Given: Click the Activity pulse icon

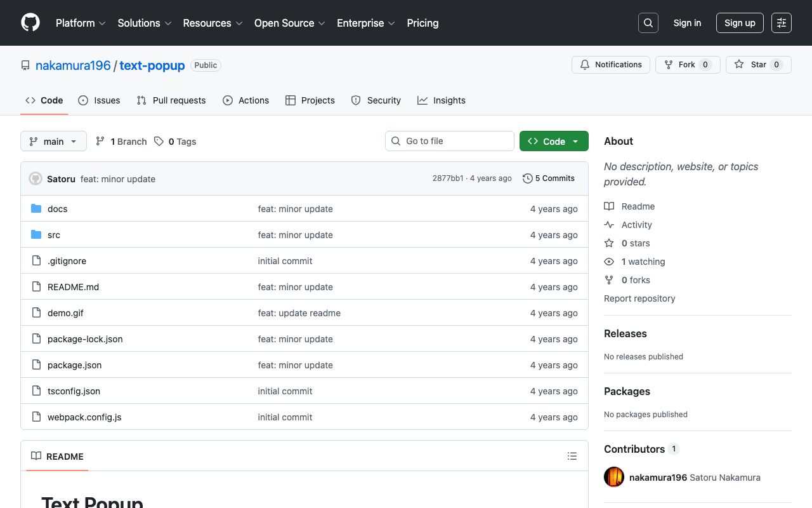Looking at the screenshot, I should pos(608,224).
